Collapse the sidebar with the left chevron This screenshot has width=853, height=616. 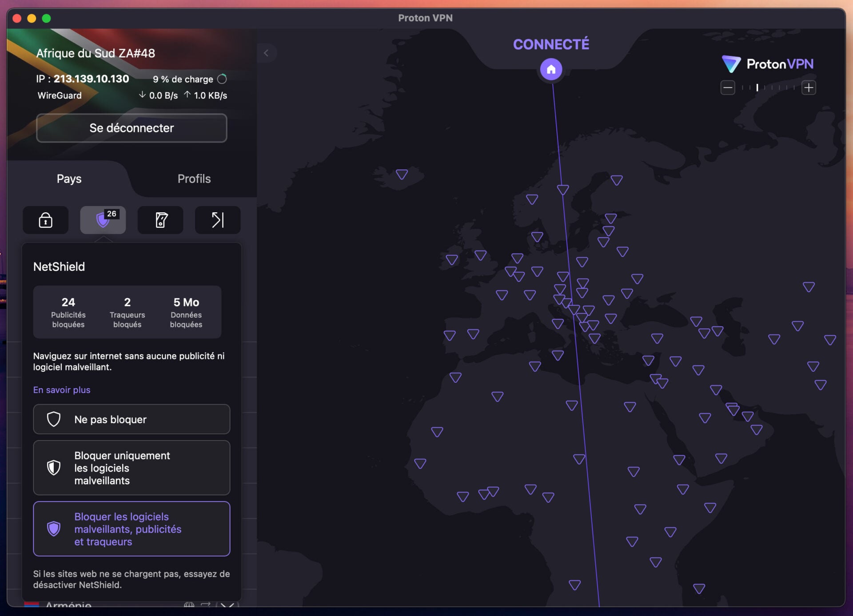266,53
